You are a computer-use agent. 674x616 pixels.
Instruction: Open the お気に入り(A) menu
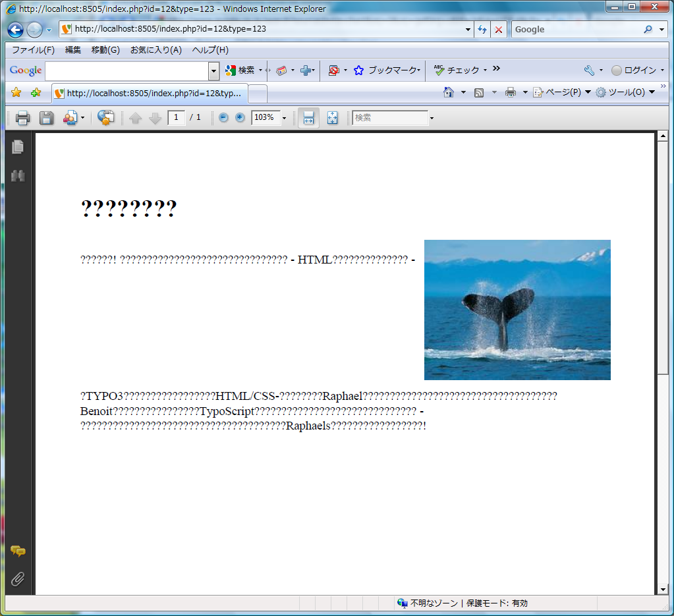pyautogui.click(x=156, y=50)
